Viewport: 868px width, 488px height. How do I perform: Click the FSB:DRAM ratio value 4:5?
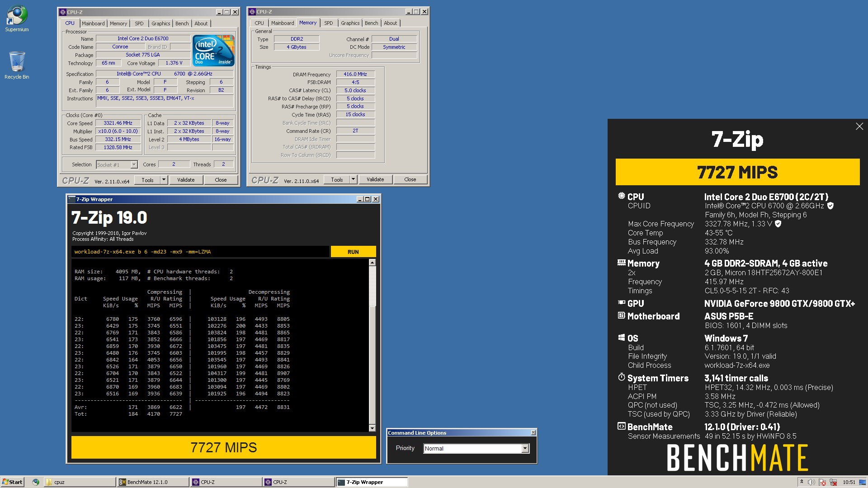tap(355, 82)
